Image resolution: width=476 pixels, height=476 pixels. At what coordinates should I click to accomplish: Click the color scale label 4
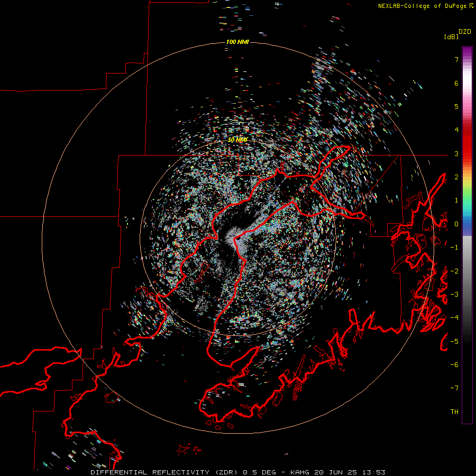pyautogui.click(x=456, y=130)
